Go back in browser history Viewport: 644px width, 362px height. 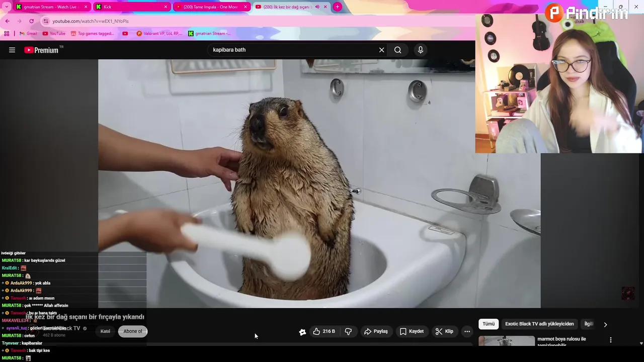click(8, 21)
